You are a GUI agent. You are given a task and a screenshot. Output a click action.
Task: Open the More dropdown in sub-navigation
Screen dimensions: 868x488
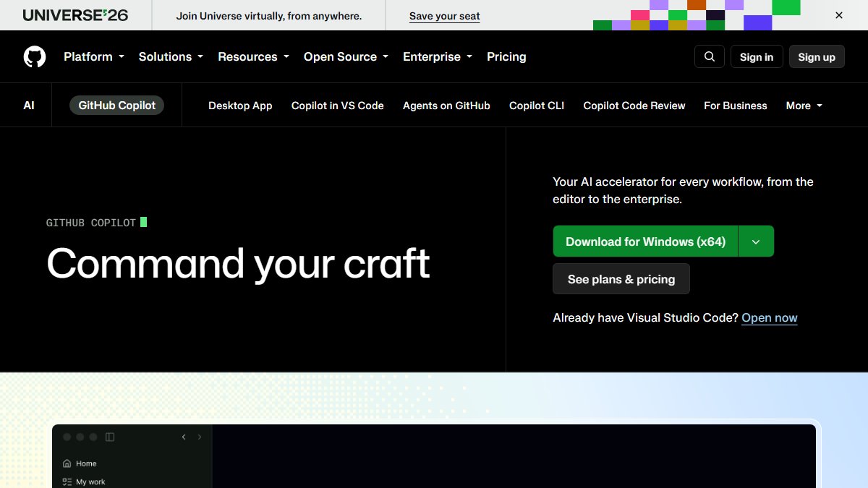(x=804, y=106)
